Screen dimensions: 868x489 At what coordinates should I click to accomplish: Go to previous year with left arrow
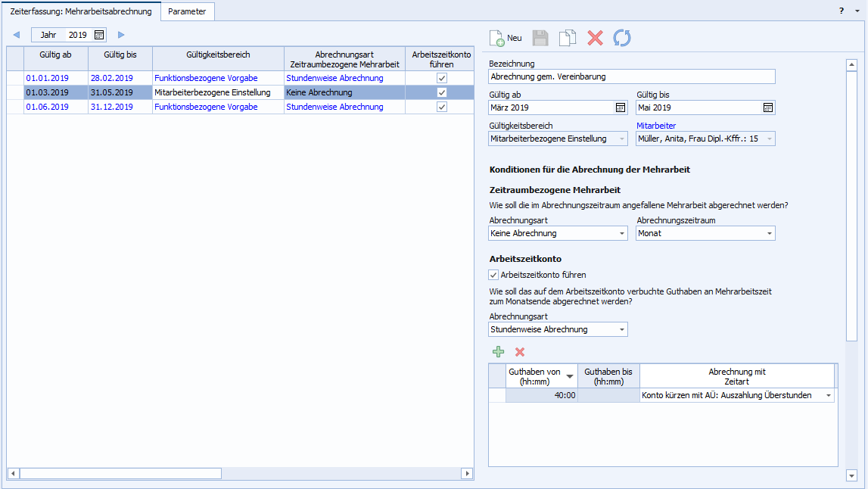point(17,35)
